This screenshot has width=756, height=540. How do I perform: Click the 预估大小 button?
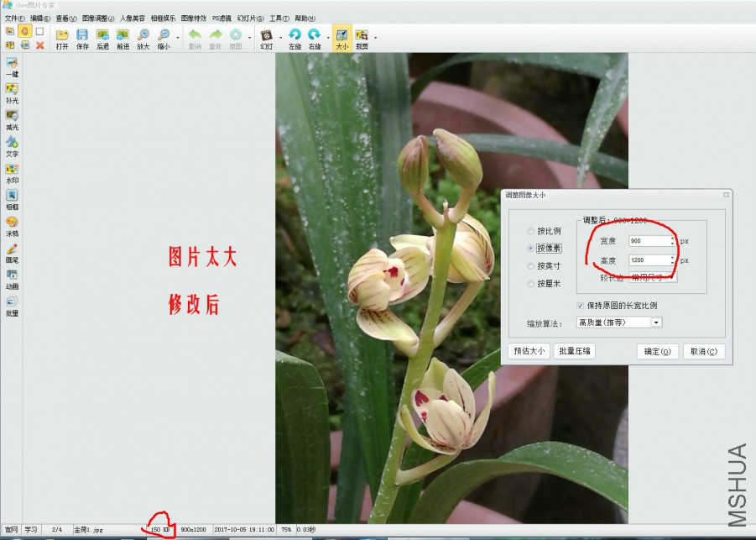click(x=529, y=351)
